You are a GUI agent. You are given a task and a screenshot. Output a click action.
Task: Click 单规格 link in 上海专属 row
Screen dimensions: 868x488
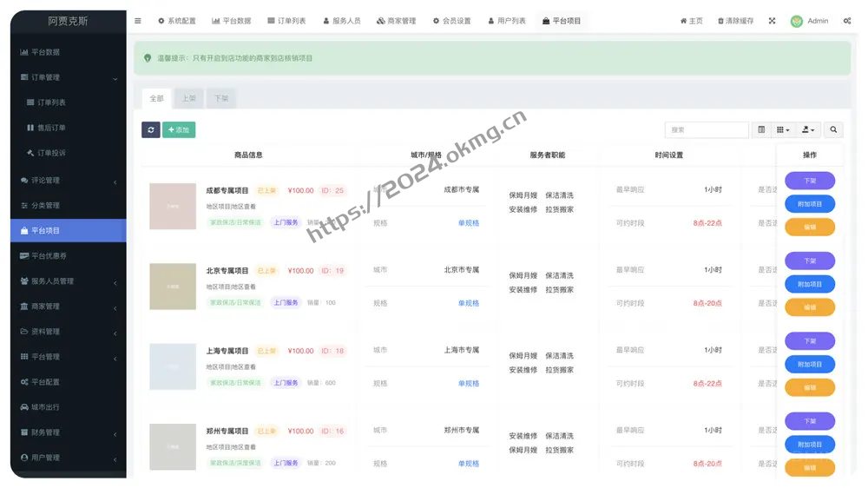click(469, 383)
